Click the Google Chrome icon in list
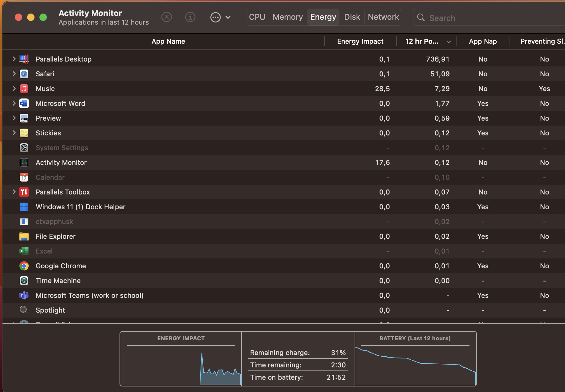The image size is (565, 392). 24,266
